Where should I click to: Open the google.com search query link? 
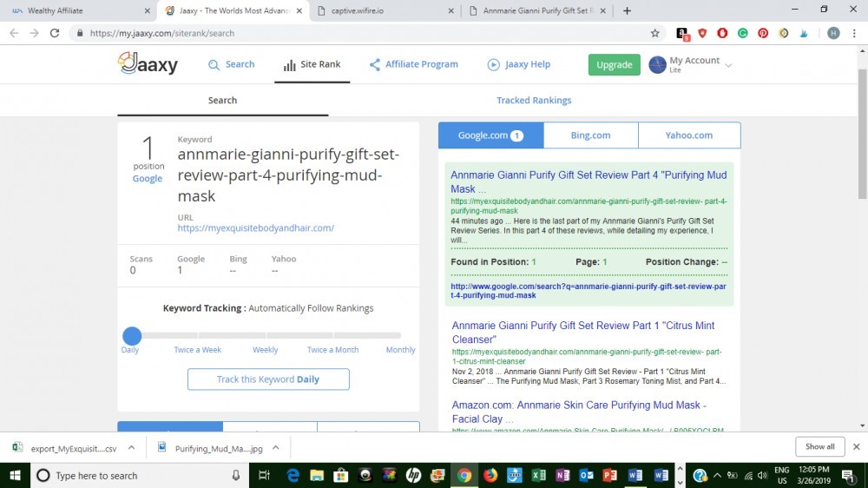tap(589, 291)
